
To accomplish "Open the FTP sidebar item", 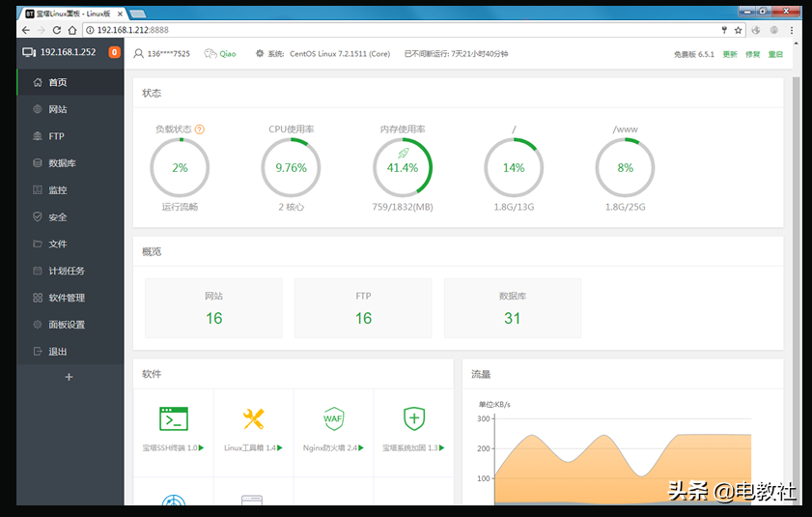I will click(70, 136).
